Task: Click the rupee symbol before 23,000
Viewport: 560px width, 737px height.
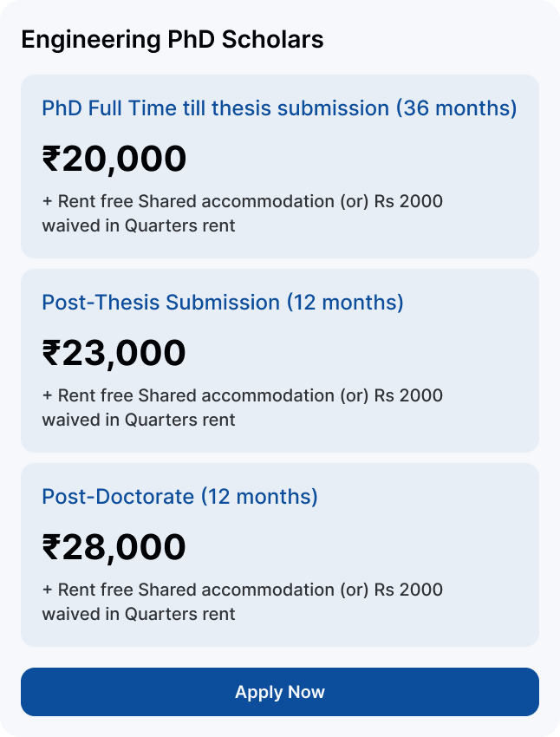Action: coord(51,353)
